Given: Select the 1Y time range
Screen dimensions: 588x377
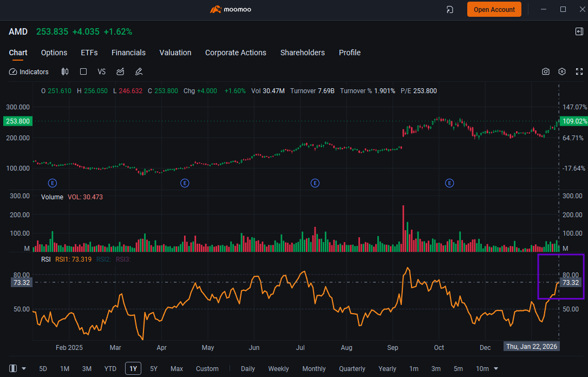Looking at the screenshot, I should (133, 369).
